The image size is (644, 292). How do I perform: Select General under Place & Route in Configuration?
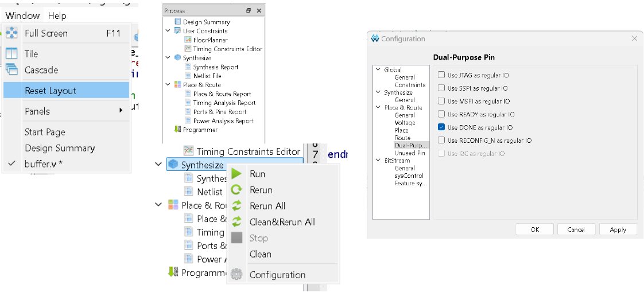(405, 115)
